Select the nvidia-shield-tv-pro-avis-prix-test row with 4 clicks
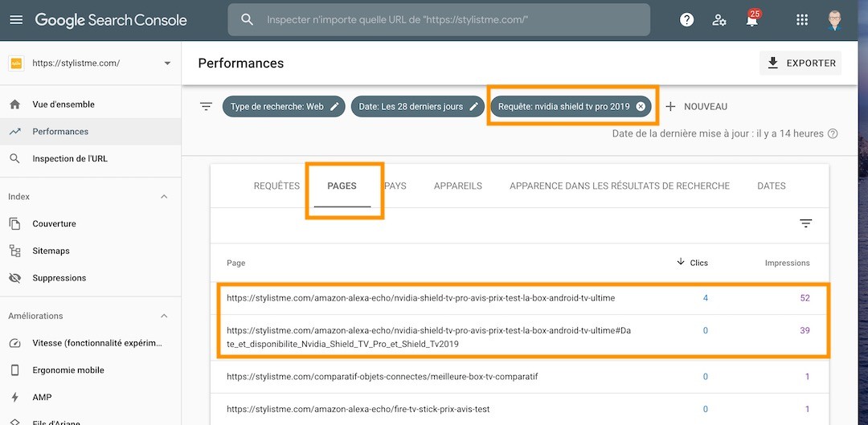The width and height of the screenshot is (868, 425). click(x=519, y=298)
